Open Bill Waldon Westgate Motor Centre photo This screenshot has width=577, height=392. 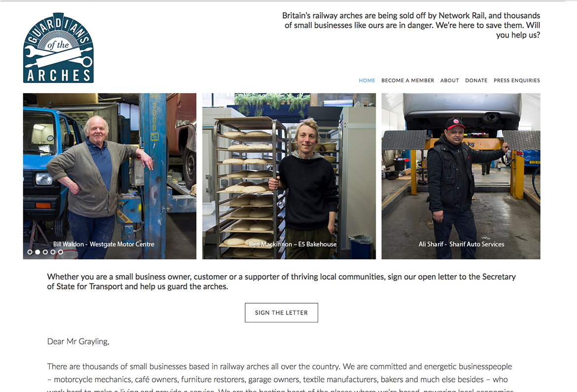[109, 176]
